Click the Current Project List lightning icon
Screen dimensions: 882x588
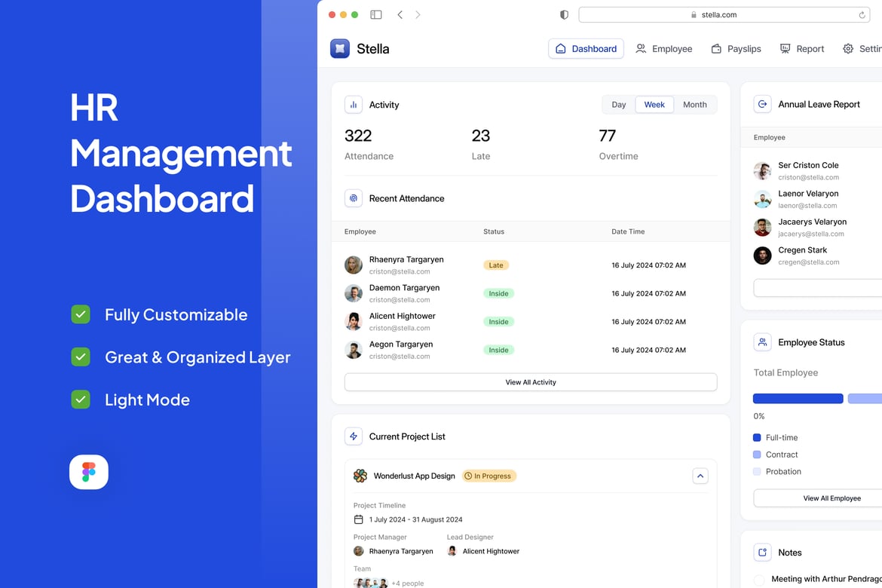(x=353, y=436)
